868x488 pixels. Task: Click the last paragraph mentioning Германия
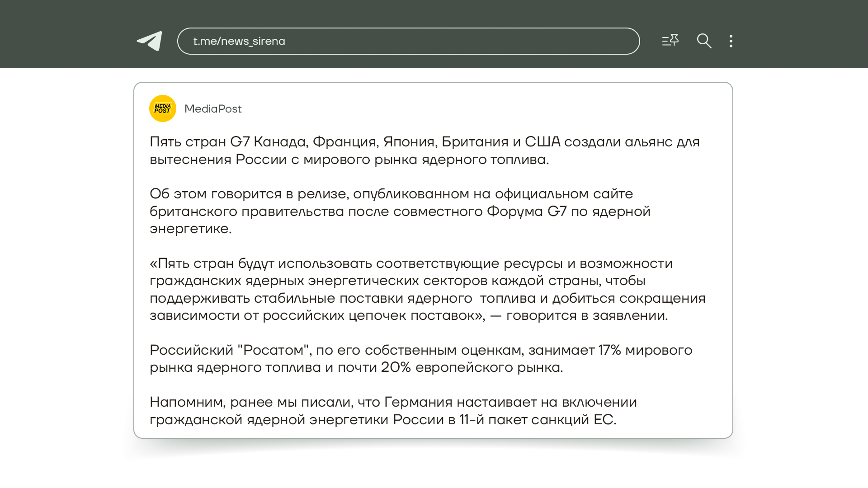392,411
